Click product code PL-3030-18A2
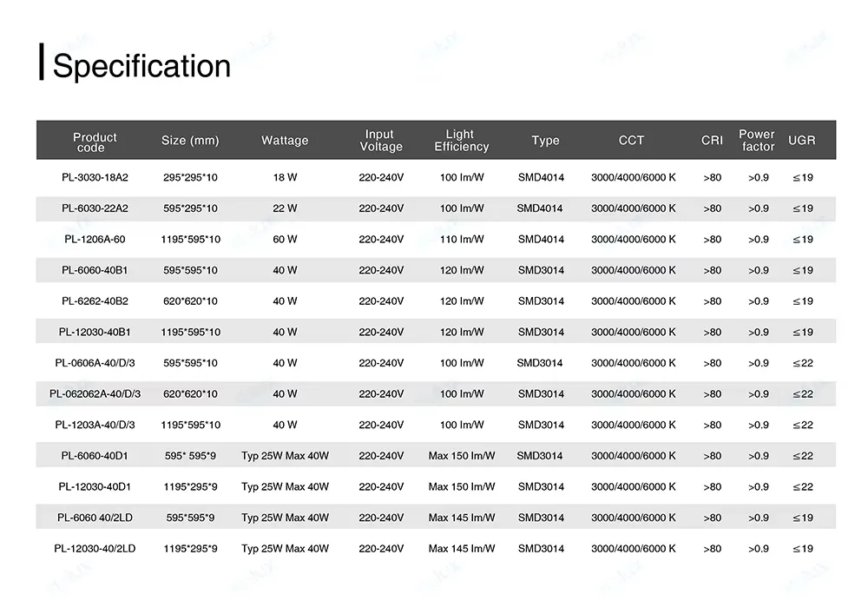 pyautogui.click(x=95, y=178)
